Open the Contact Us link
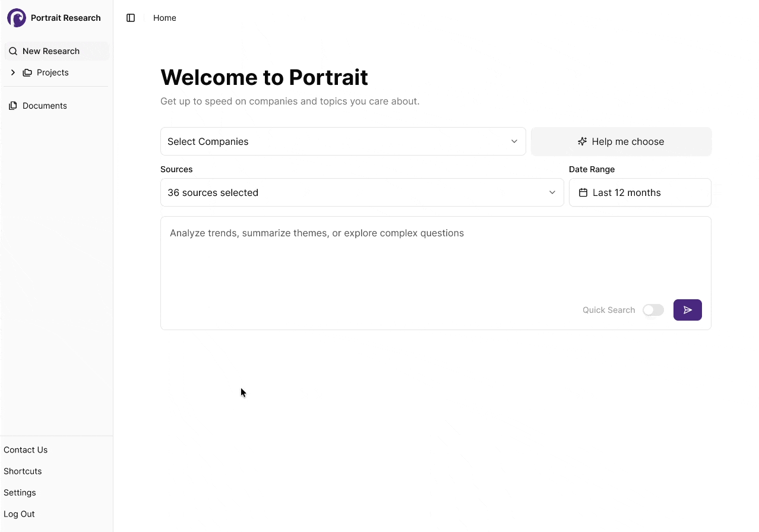Viewport: 759px width, 532px height. [26, 450]
